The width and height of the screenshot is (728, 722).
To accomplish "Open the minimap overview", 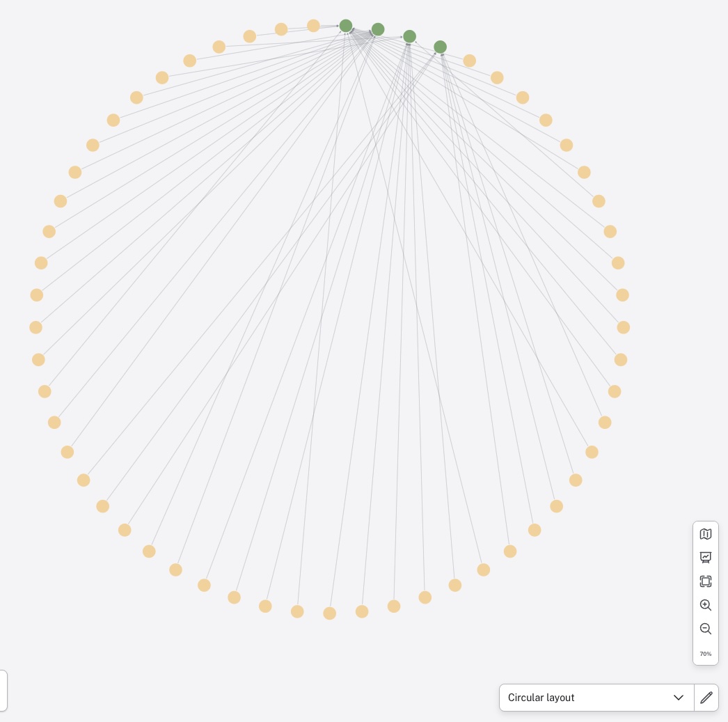I will click(706, 534).
